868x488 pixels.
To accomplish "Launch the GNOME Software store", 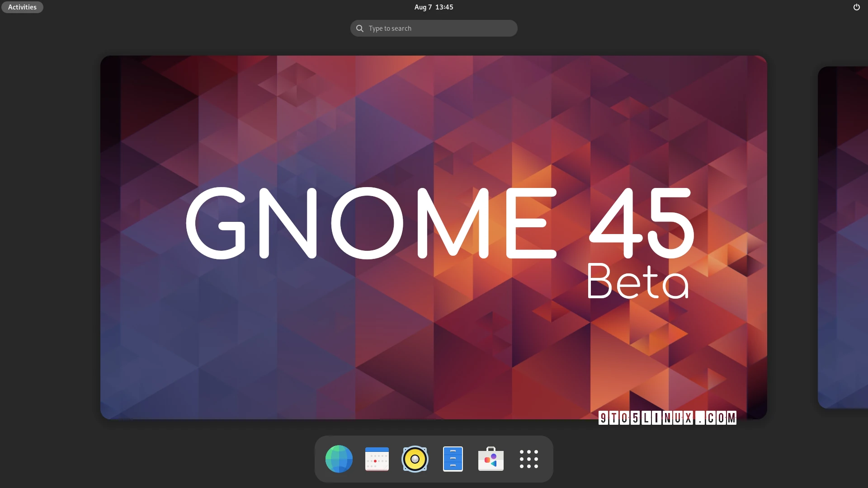I will click(x=491, y=459).
